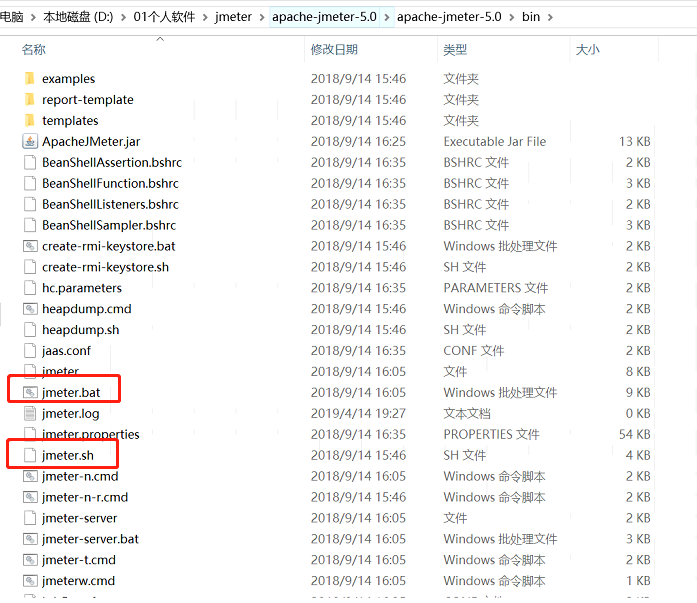Click the PROPERTIES 文件 type cell
This screenshot has width=697, height=603.
tap(491, 434)
